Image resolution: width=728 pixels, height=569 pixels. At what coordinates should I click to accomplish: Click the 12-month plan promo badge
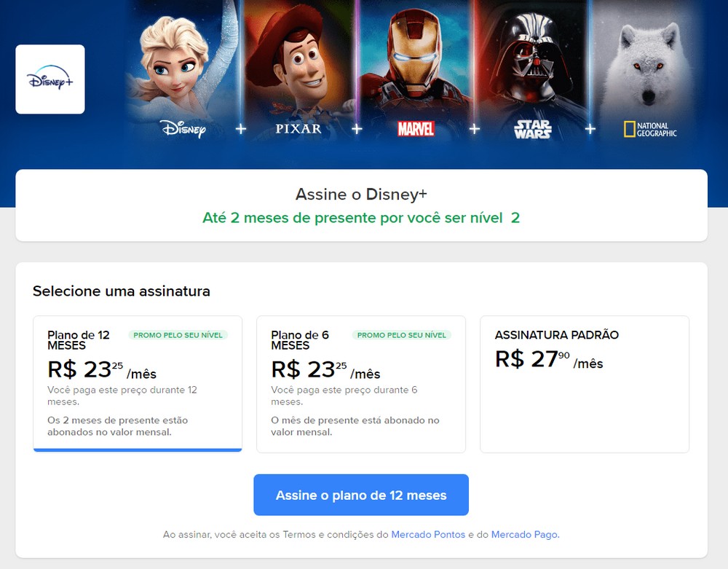[x=178, y=335]
